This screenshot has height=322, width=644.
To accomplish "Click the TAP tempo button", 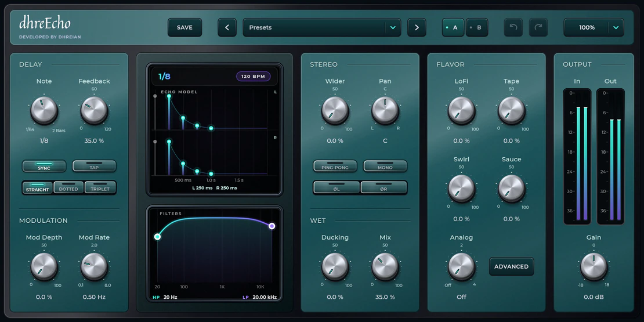I will (x=94, y=166).
